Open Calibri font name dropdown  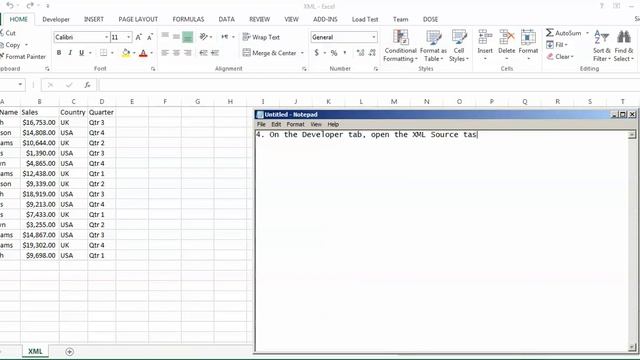107,37
